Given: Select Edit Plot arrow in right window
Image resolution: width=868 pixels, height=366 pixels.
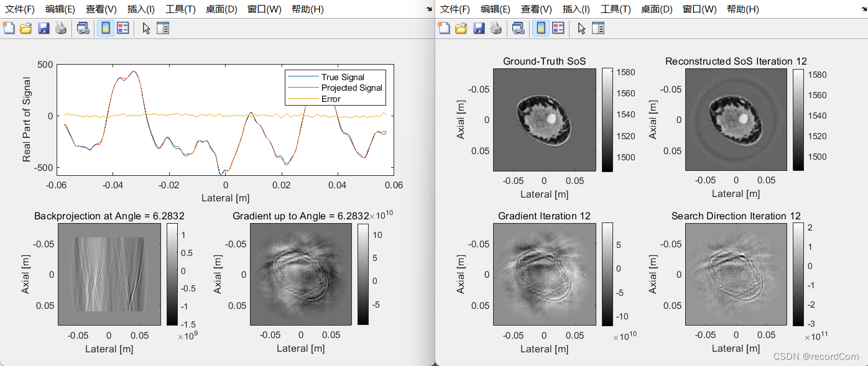Looking at the screenshot, I should click(581, 28).
